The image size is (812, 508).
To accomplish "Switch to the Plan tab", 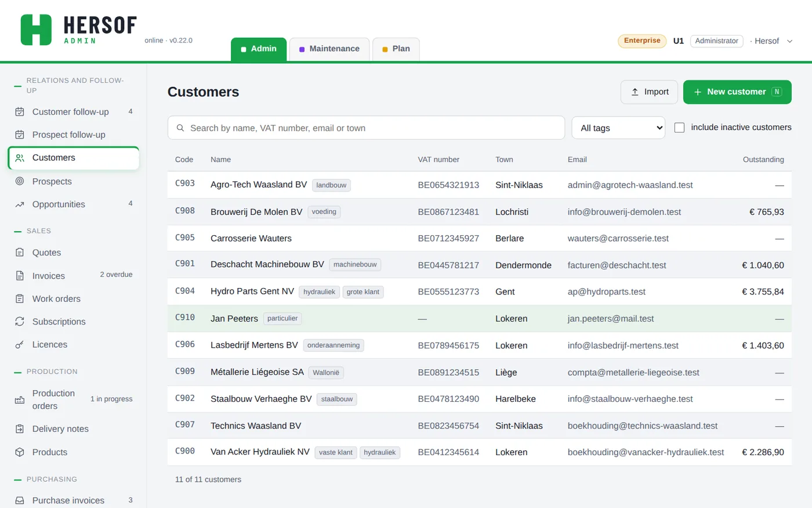I will (x=396, y=49).
